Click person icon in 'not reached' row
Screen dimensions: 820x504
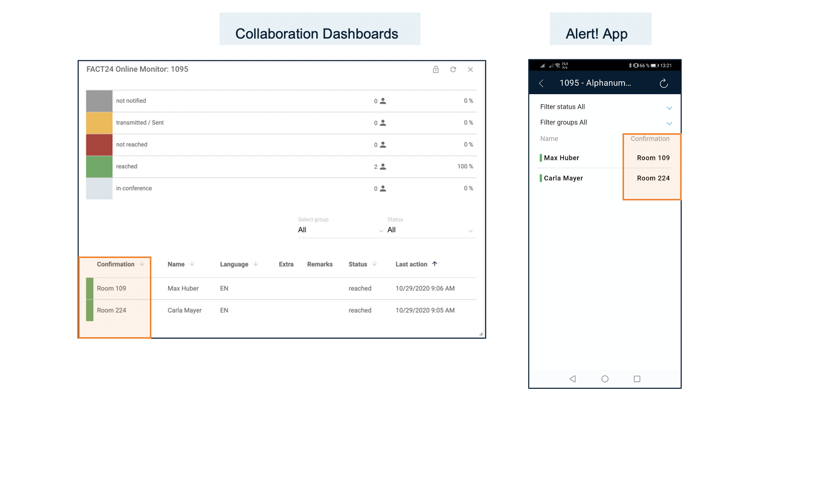pyautogui.click(x=383, y=145)
